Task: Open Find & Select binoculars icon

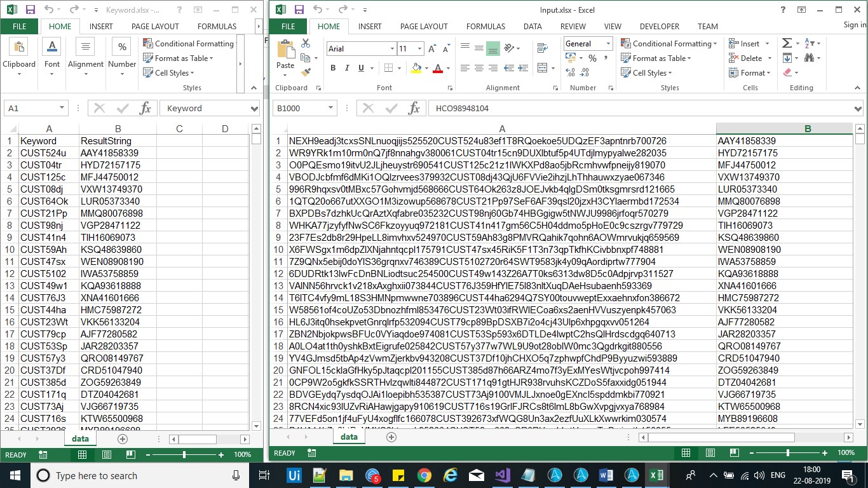Action: (809, 58)
